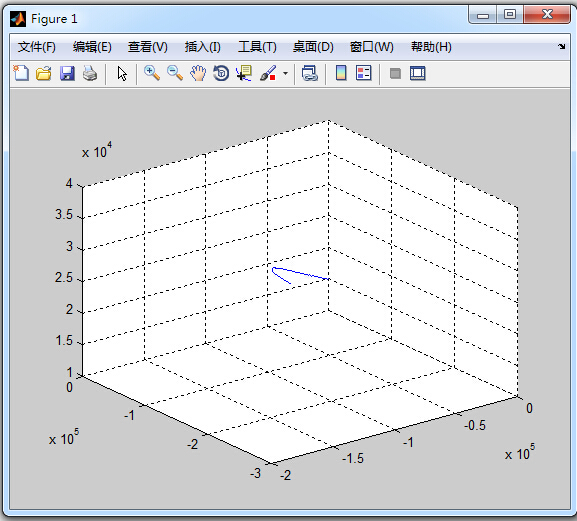
Task: Click the Link Plot icon
Action: [x=309, y=73]
